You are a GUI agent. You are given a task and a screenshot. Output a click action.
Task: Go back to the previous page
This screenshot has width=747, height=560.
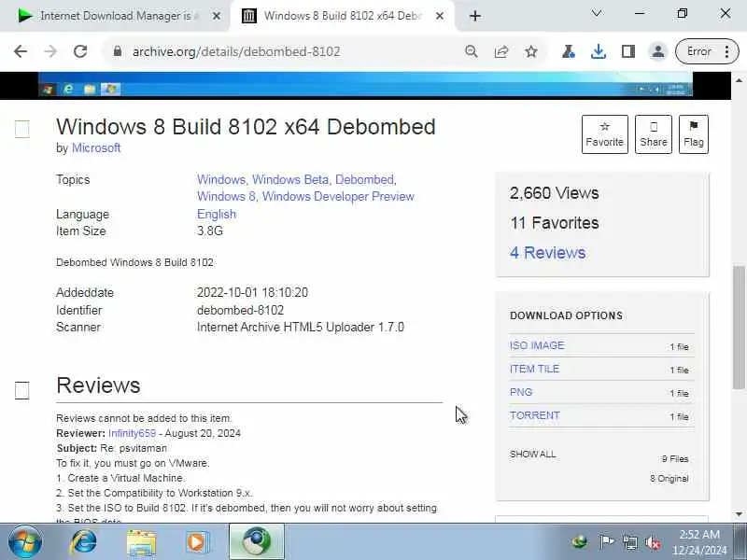tap(21, 51)
